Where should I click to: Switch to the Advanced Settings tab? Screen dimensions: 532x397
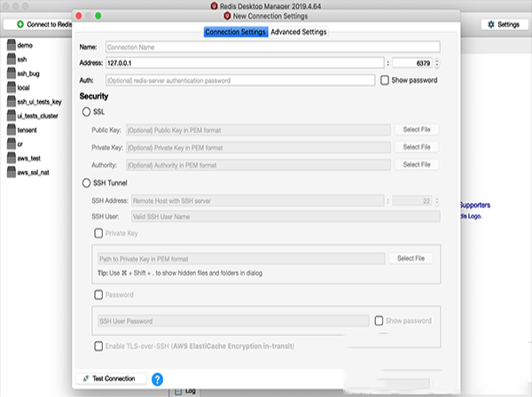[x=299, y=32]
